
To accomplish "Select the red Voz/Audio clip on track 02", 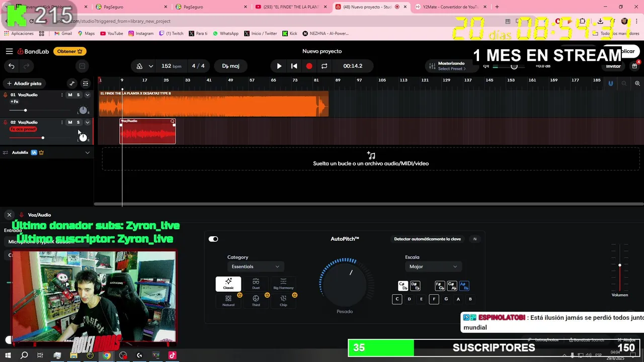I will tap(147, 131).
